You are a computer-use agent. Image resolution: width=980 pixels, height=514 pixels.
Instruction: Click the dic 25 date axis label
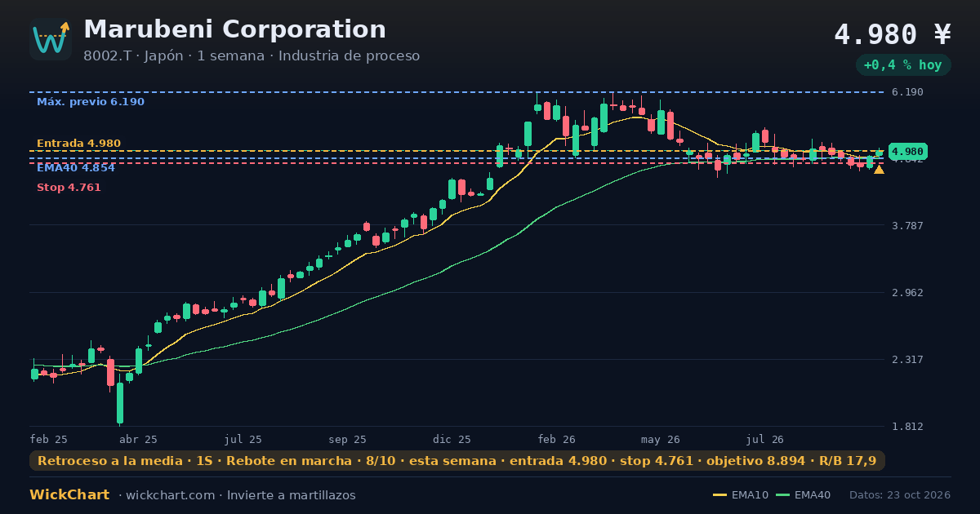(452, 440)
